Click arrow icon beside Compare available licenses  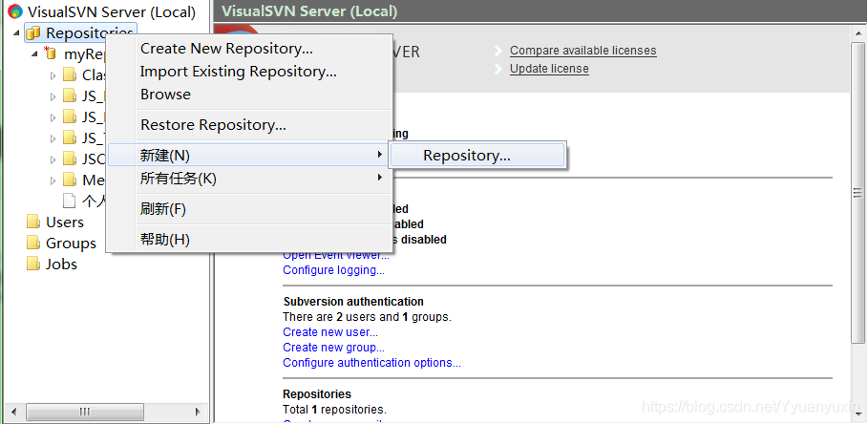[499, 51]
